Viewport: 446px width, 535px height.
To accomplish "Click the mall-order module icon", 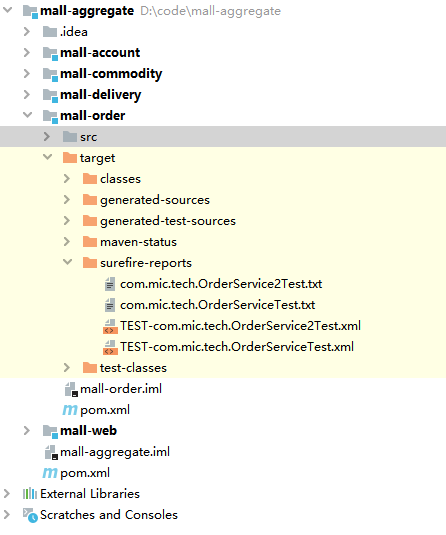I will [50, 116].
